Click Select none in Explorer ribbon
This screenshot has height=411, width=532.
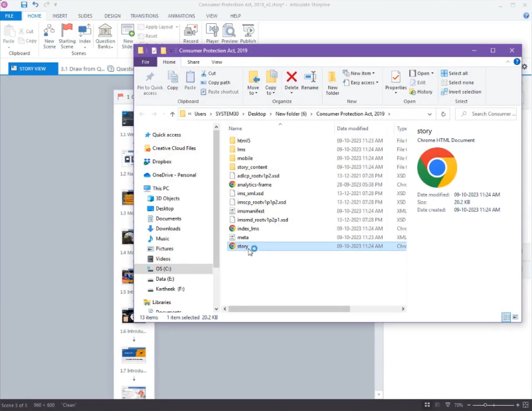pos(457,82)
